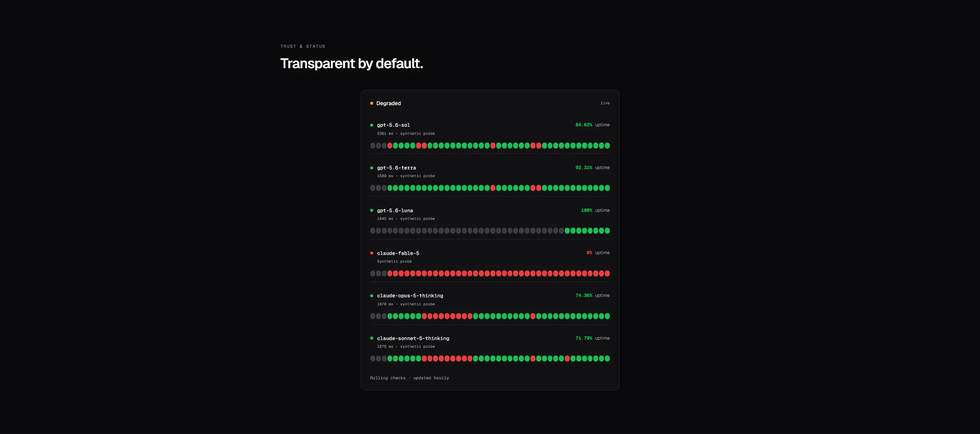Click the gpt-5.6-luna uptime history dot strip

pos(490,231)
